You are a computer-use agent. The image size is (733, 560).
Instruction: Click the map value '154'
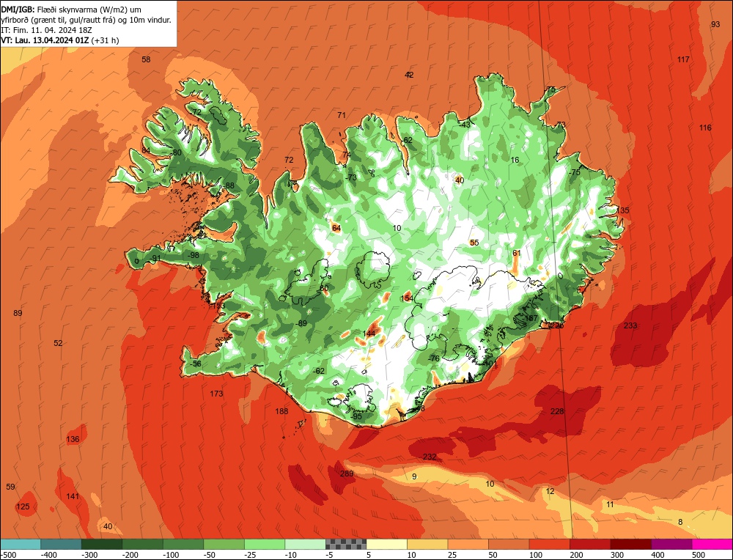coord(407,298)
